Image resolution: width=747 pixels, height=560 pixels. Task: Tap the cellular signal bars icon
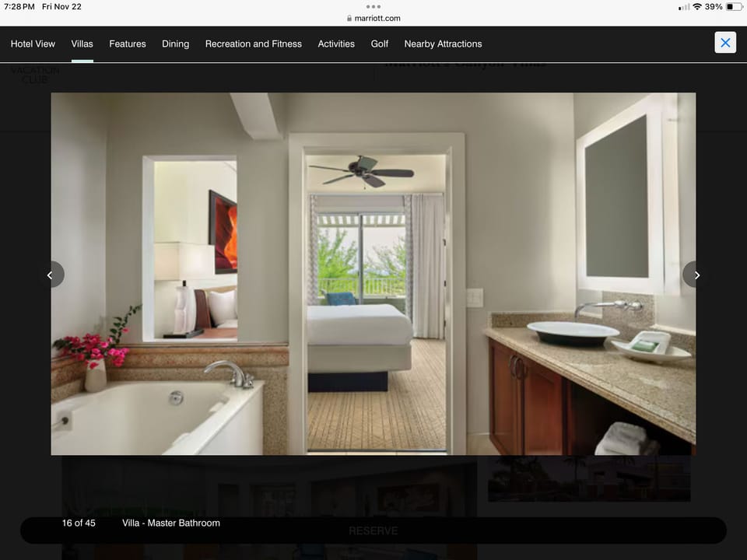click(x=684, y=7)
